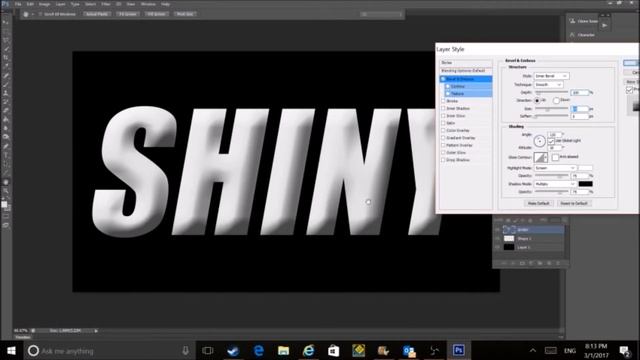Open the Gloss Contour picker
Screen dimensions: 640x360
(x=540, y=157)
